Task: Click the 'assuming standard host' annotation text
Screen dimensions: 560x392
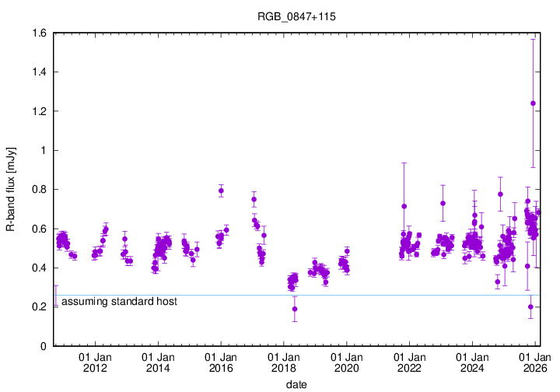Action: (119, 301)
